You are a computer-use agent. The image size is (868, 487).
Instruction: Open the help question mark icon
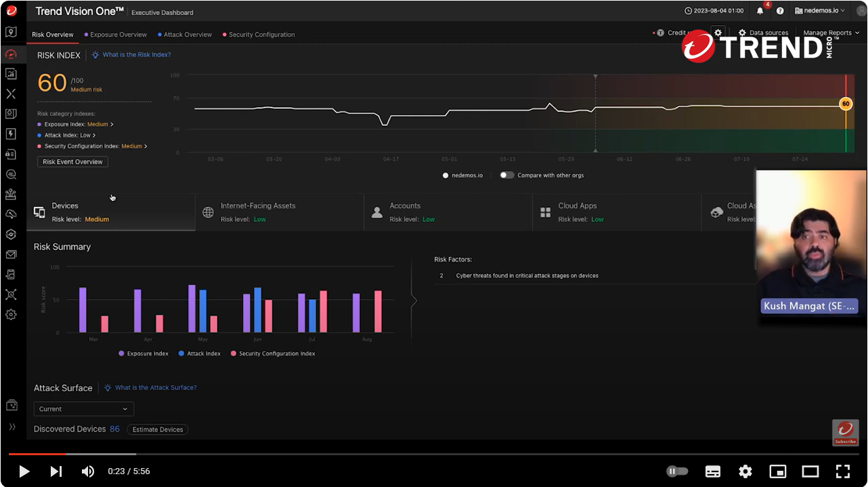780,11
